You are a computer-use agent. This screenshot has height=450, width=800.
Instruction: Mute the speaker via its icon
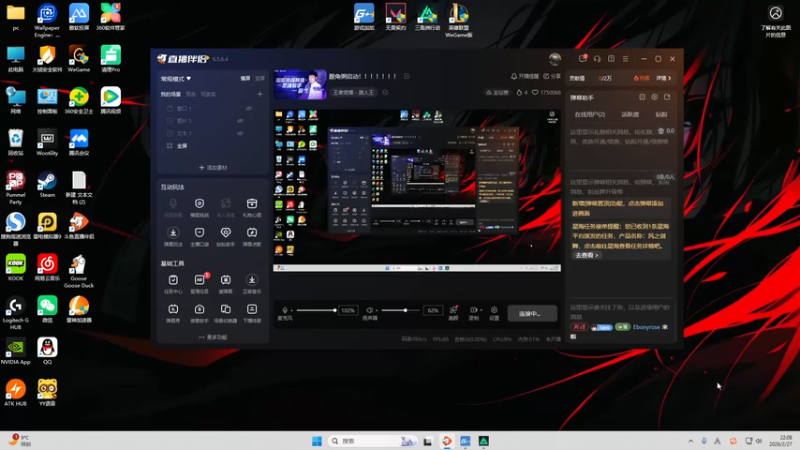pyautogui.click(x=369, y=310)
